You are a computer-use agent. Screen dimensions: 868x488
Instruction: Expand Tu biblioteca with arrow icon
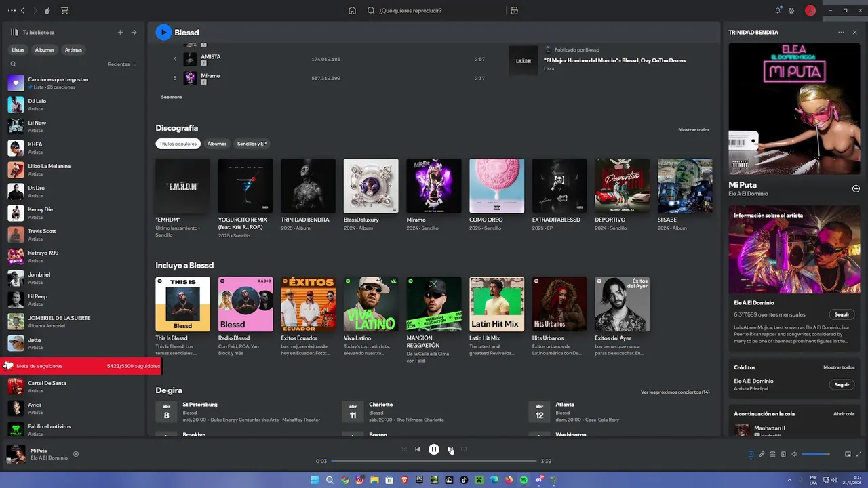134,32
